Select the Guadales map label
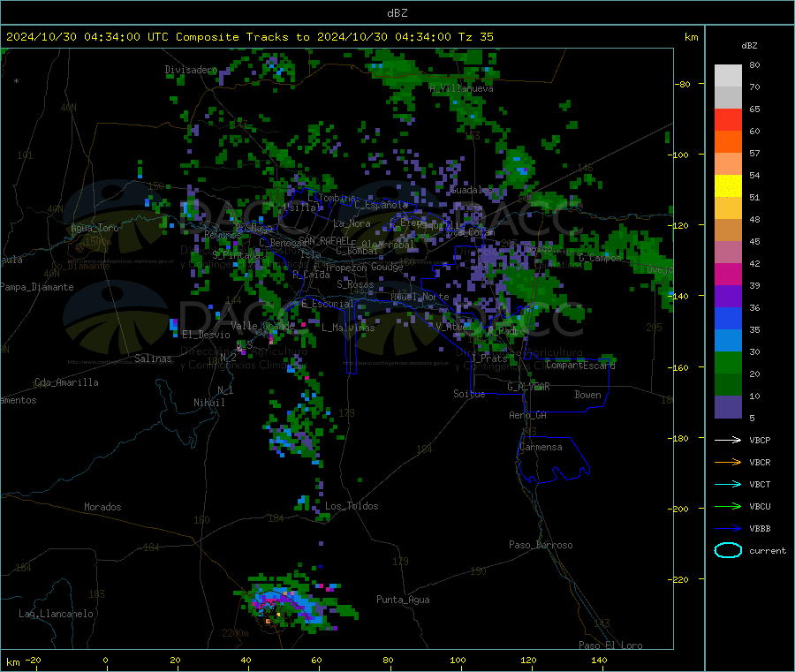Screen dimensions: 795x672 (x=472, y=190)
